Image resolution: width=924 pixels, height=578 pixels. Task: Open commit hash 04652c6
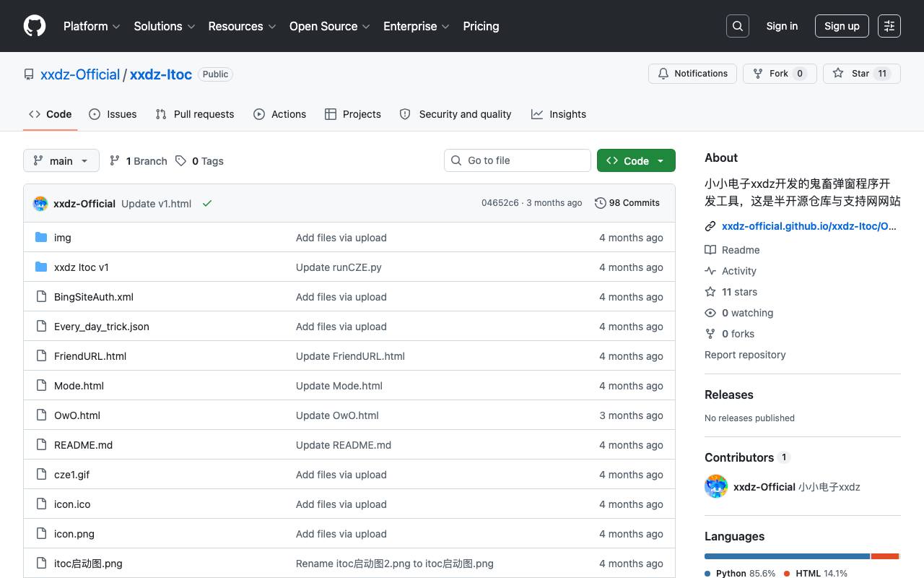point(500,203)
